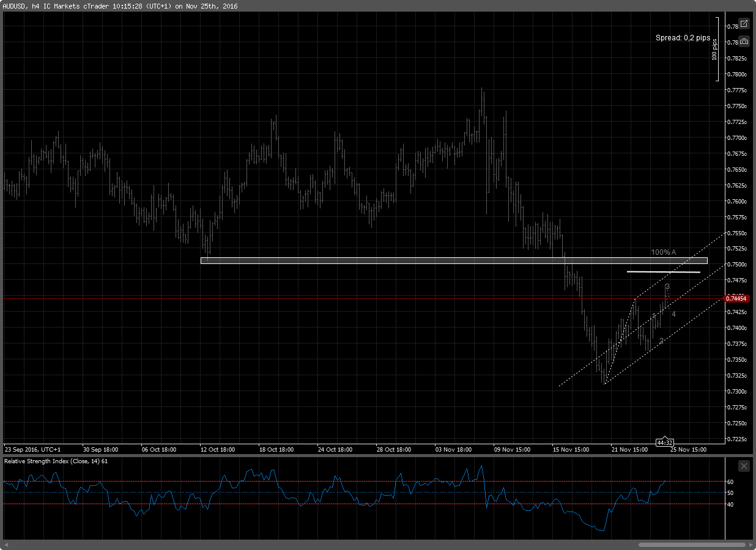Click the 44:32 candle countdown marker

[x=665, y=442]
